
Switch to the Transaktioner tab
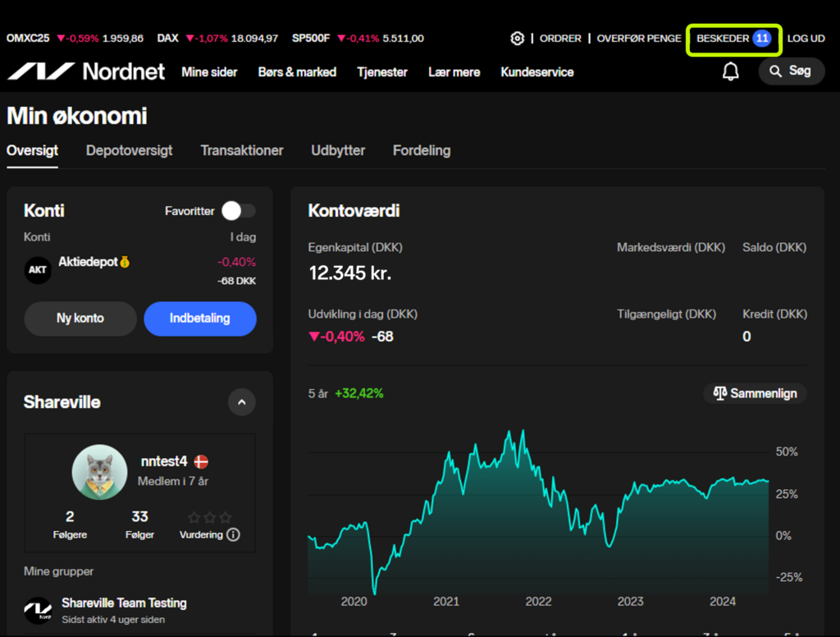(x=242, y=151)
